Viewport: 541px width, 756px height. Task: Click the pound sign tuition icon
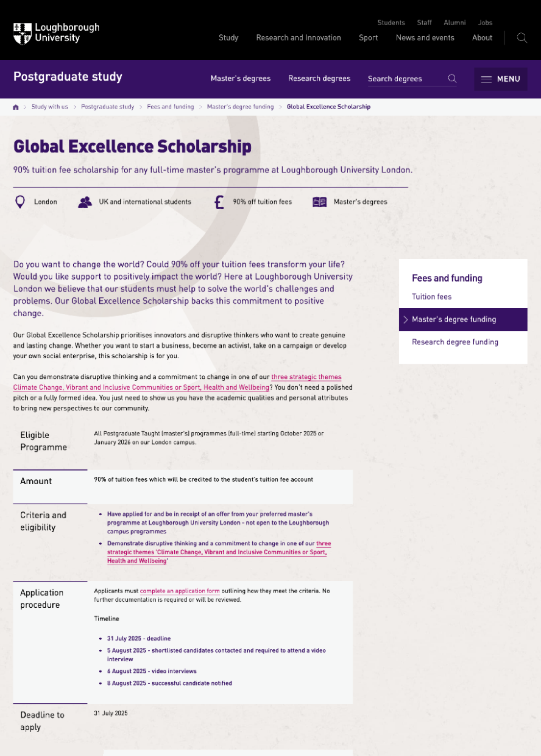coord(219,202)
